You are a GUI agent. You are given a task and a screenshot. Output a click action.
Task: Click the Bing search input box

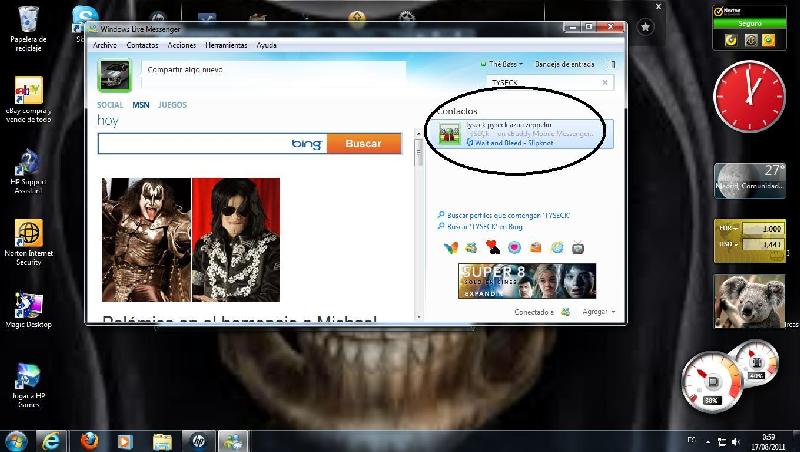pyautogui.click(x=212, y=144)
